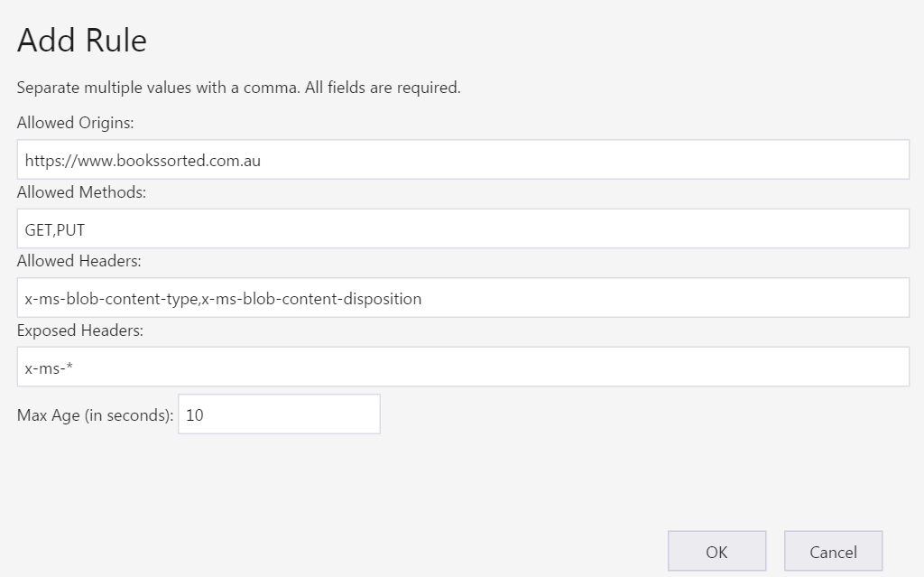The width and height of the screenshot is (924, 577).
Task: Click the comma-separation instruction text
Action: pyautogui.click(x=237, y=88)
